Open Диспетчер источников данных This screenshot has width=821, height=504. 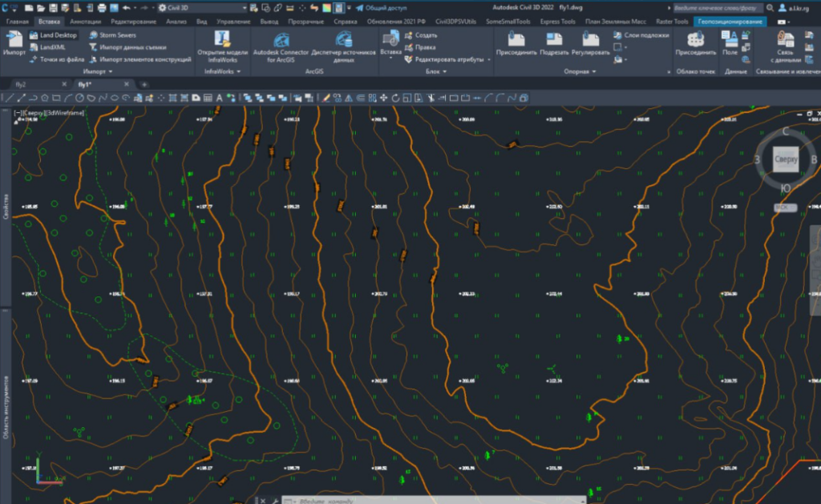point(343,47)
